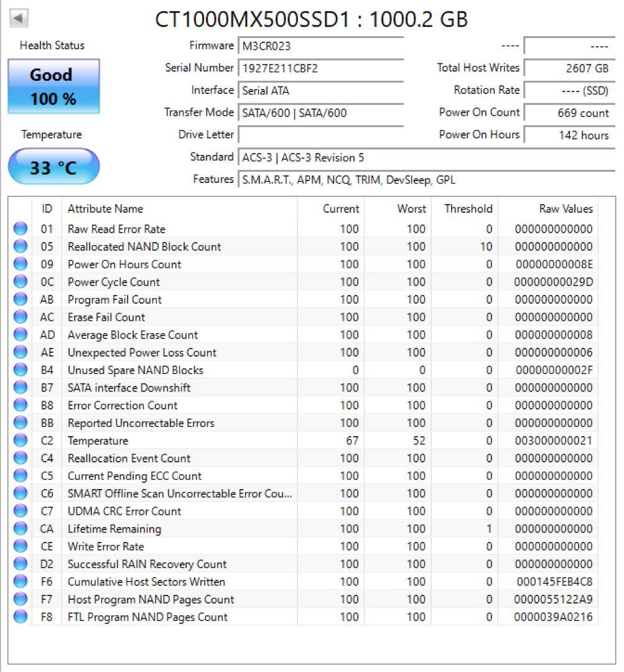624x672 pixels.
Task: Select the dot beside Successful RAIN Recovery Count
Action: 19,564
